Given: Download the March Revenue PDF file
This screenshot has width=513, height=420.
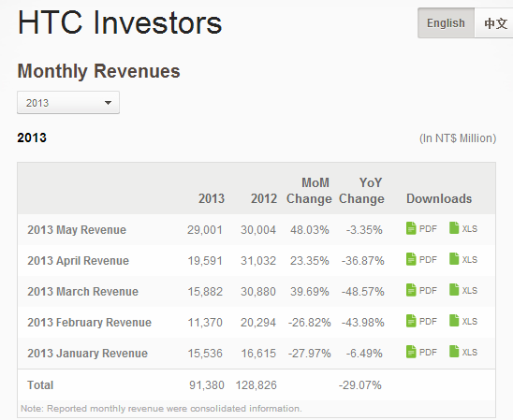Looking at the screenshot, I should pyautogui.click(x=421, y=290).
